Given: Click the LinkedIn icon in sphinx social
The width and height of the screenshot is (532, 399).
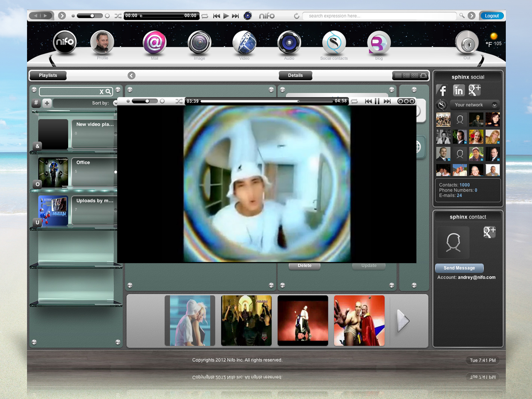Looking at the screenshot, I should click(x=458, y=90).
